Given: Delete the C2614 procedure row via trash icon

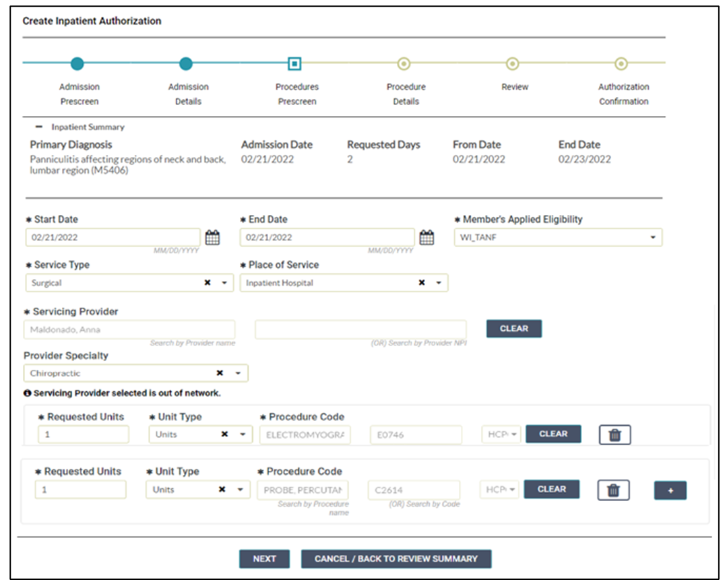Looking at the screenshot, I should click(x=613, y=490).
